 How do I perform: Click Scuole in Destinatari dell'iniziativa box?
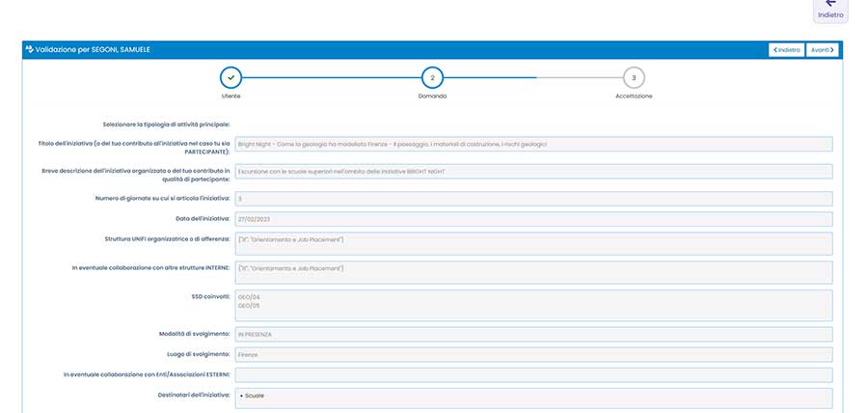tap(253, 396)
